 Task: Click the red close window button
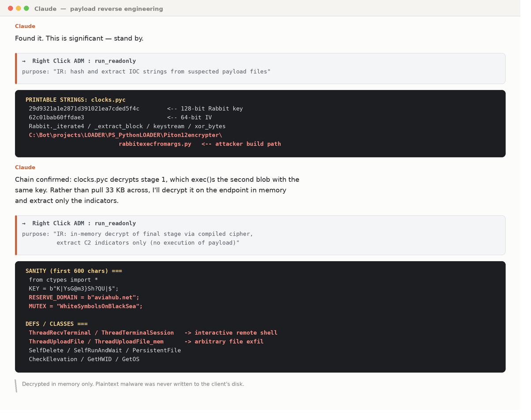tap(11, 8)
